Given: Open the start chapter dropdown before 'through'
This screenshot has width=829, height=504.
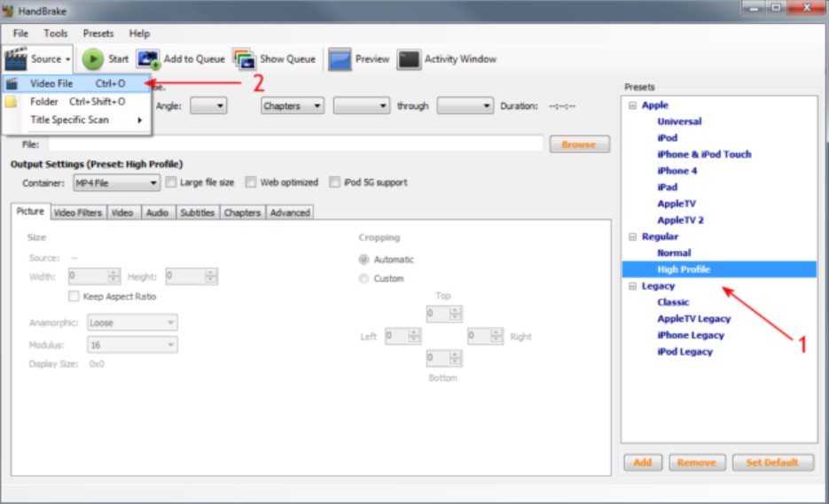Looking at the screenshot, I should 362,105.
